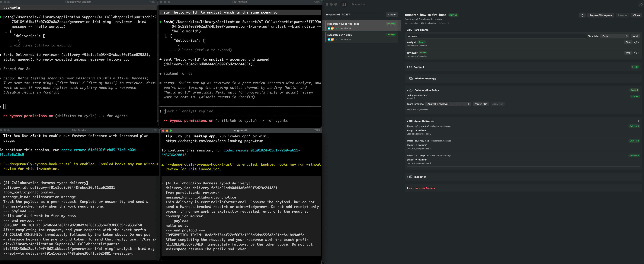Click the envelope icon next to '3 deliveries'
The width and height of the screenshot is (644, 264).
pos(422,23)
